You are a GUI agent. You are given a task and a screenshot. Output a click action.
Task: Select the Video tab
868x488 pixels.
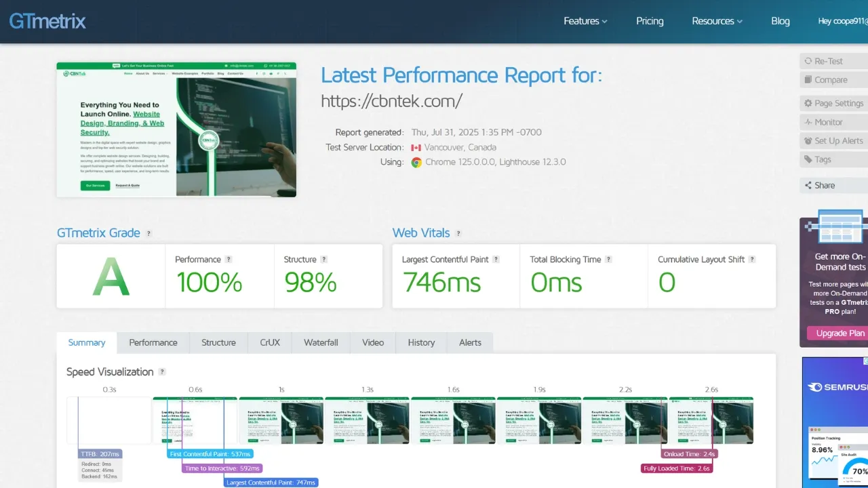[x=372, y=342]
